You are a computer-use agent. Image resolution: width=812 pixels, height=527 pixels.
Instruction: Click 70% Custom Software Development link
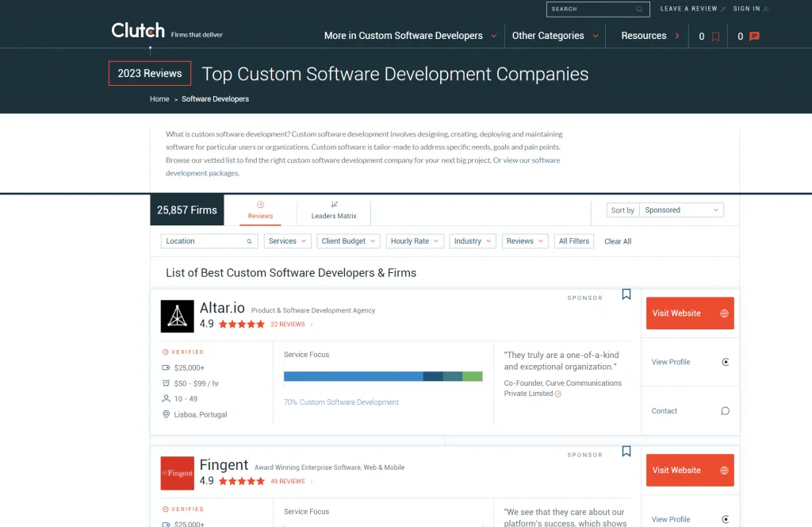pos(341,402)
